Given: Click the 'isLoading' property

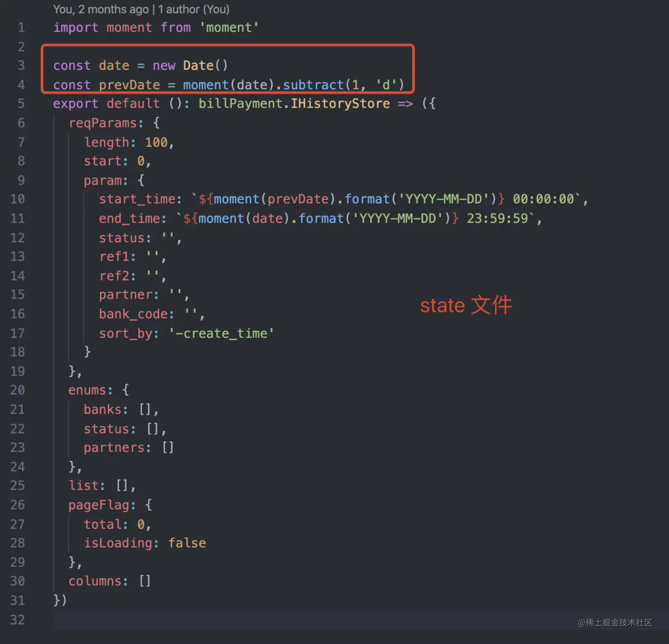Looking at the screenshot, I should coord(118,543).
